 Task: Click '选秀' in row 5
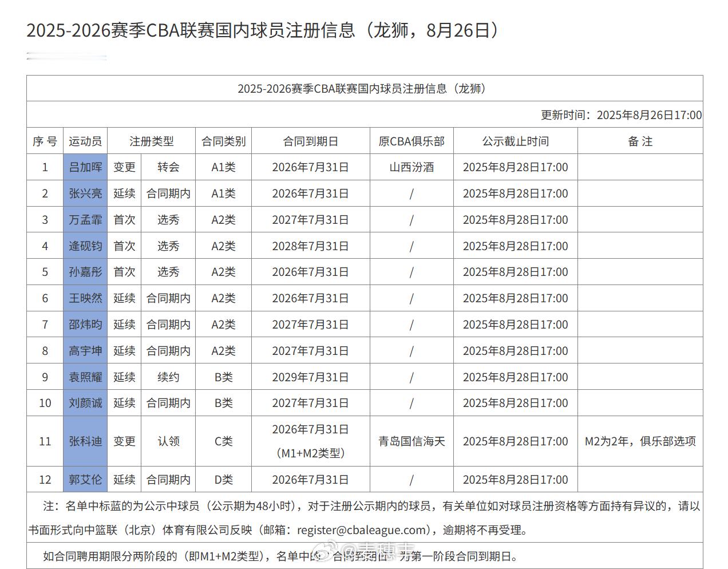click(x=168, y=272)
